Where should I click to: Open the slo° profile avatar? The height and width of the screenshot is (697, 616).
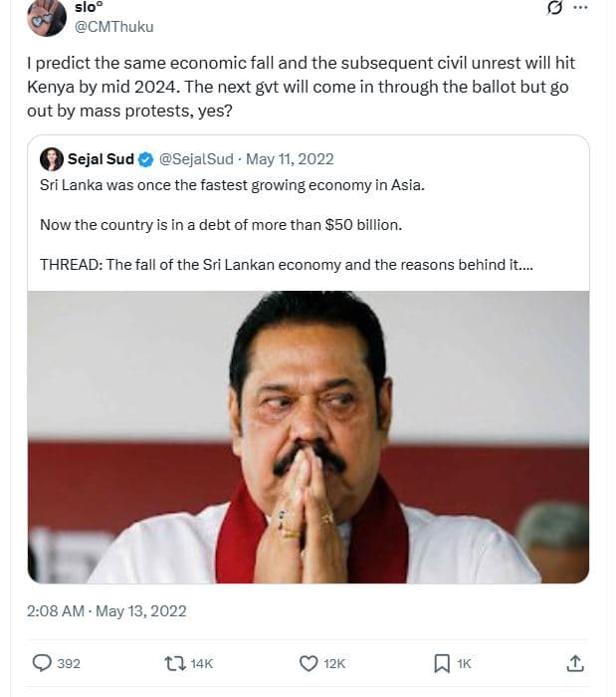[x=47, y=15]
